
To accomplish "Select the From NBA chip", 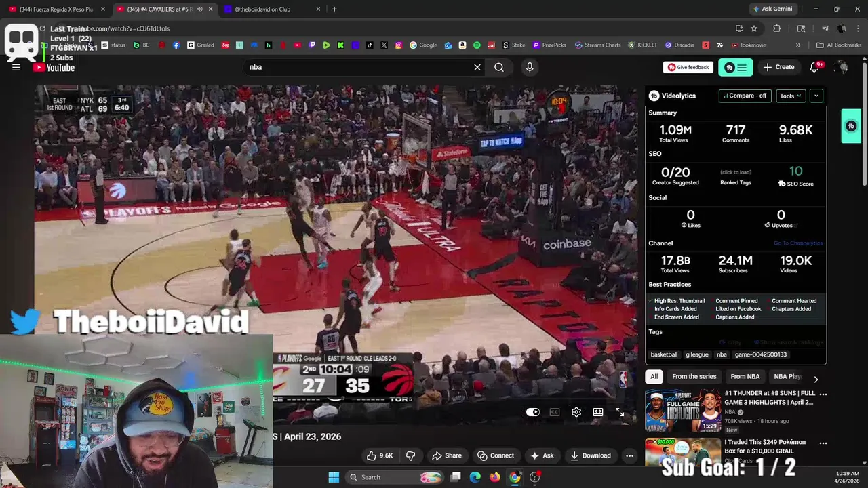I will (745, 376).
